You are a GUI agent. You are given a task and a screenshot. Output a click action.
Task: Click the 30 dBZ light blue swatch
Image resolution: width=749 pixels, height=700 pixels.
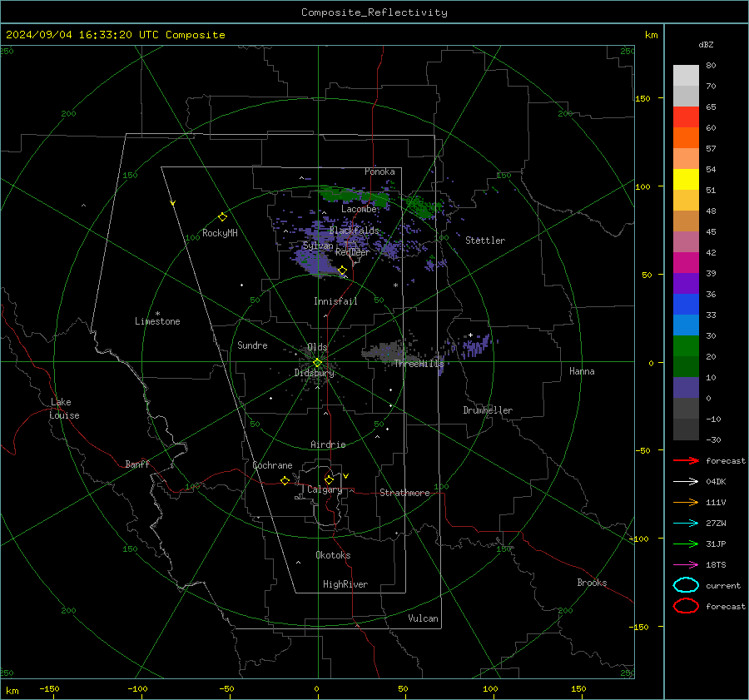point(686,325)
